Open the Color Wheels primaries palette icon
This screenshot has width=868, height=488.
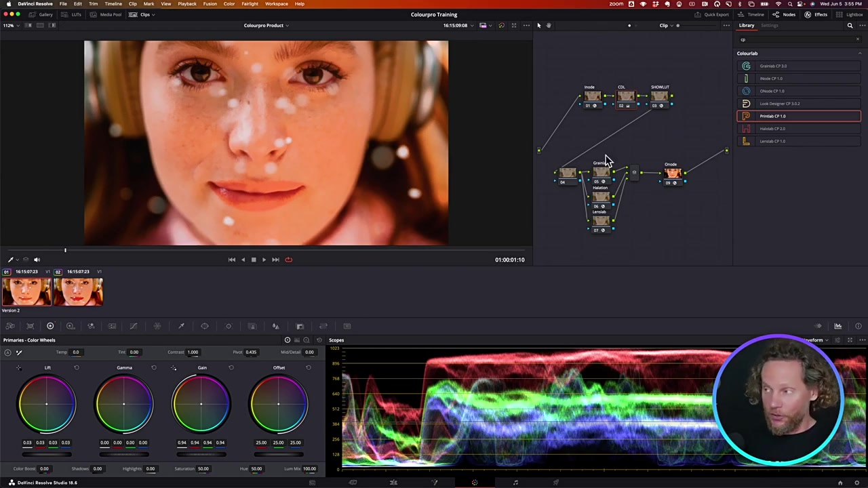tap(50, 326)
